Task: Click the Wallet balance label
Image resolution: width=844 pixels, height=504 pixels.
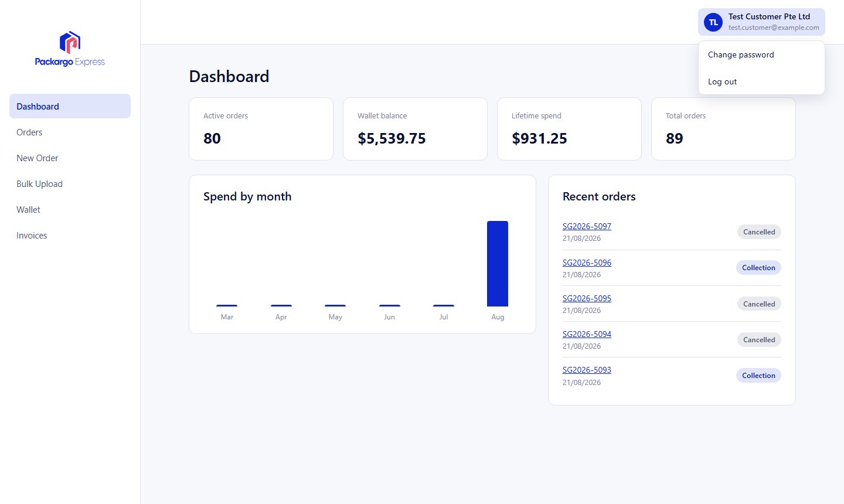Action: click(382, 116)
